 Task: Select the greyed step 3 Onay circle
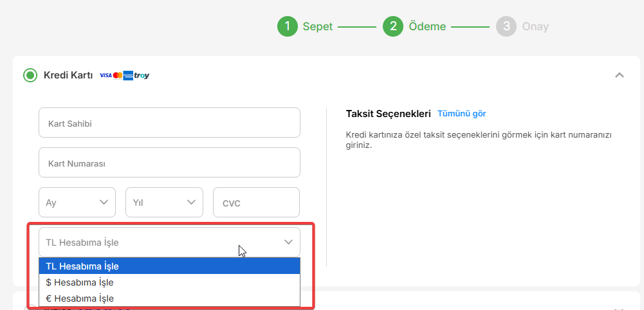click(x=506, y=26)
